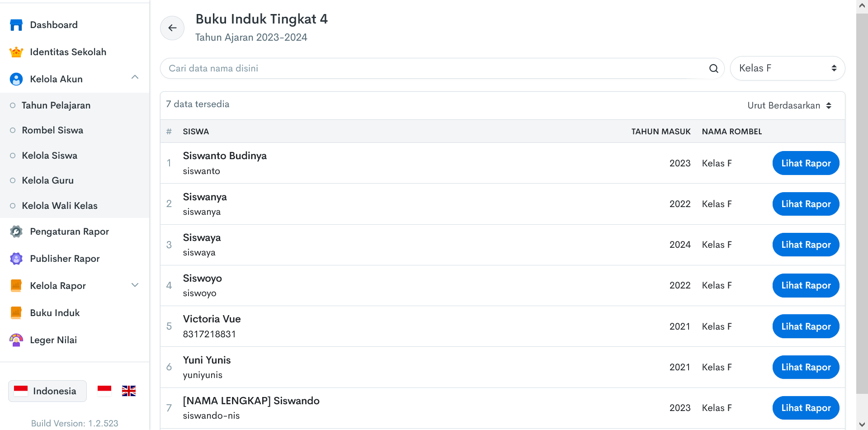Click the search magnifier icon
The image size is (868, 430).
[713, 68]
